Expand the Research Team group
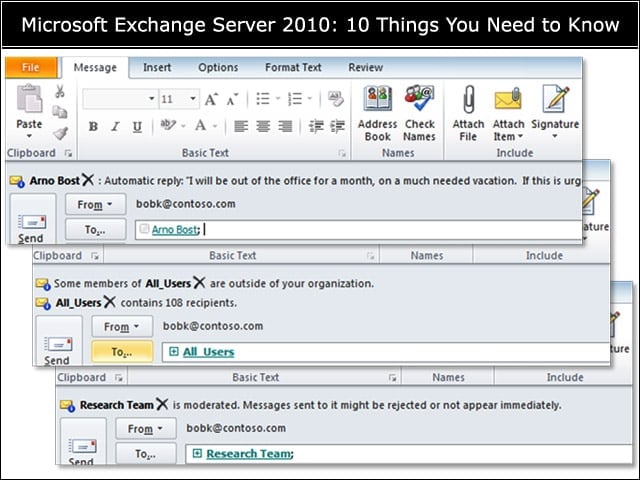Screen dimensions: 640x480 pos(198,453)
